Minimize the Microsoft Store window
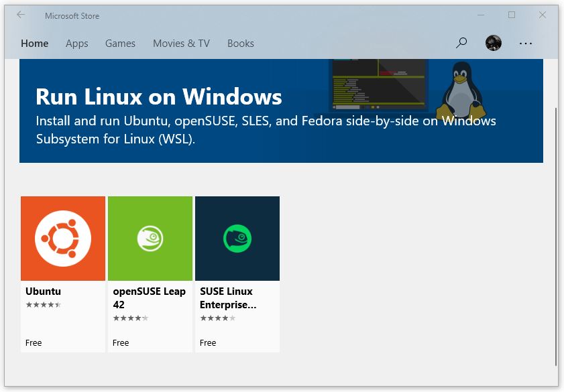 pyautogui.click(x=481, y=15)
